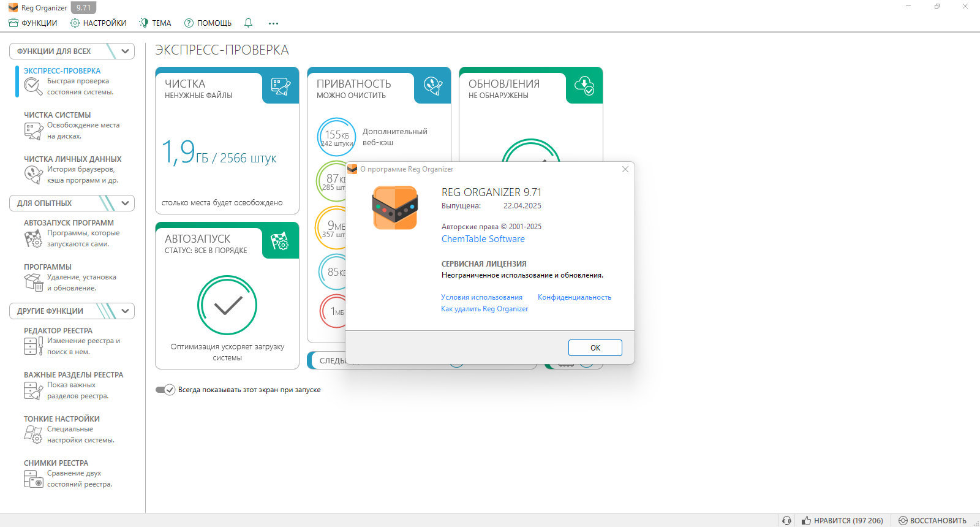Viewport: 980px width, 527px height.
Task: Click the Редактор реестра icon
Action: pos(33,346)
